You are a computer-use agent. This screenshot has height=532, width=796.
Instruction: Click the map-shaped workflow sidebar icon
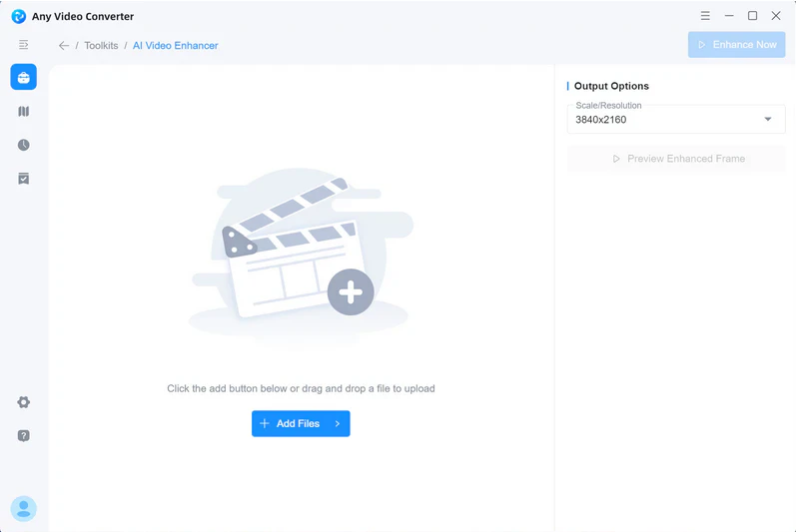click(x=24, y=112)
